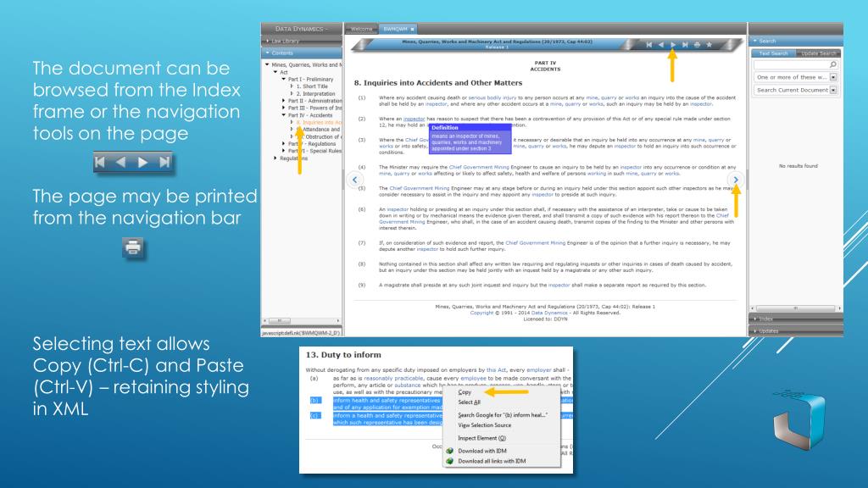
Task: Expand the Law Library panel header
Action: pos(302,41)
